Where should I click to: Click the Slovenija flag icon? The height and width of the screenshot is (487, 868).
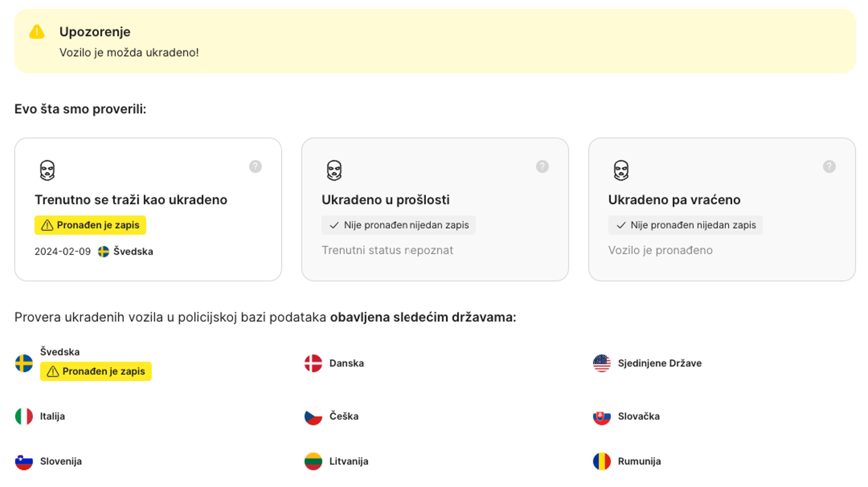[x=24, y=461]
